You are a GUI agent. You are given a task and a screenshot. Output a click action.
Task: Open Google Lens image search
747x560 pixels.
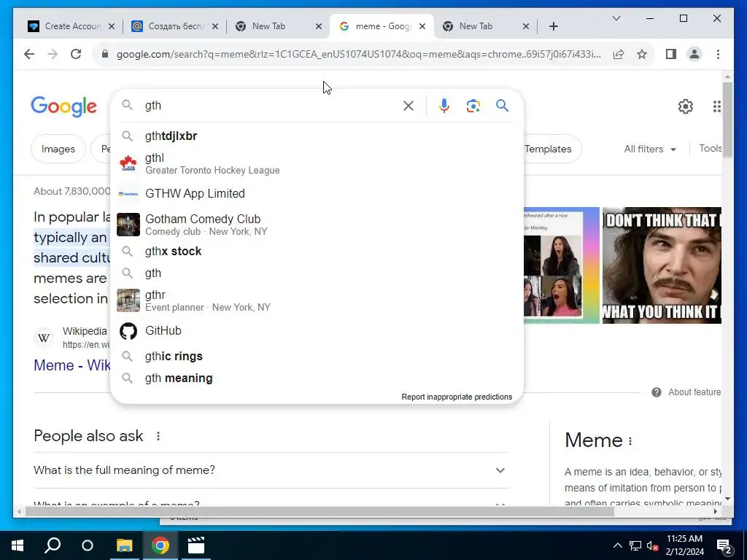(473, 106)
